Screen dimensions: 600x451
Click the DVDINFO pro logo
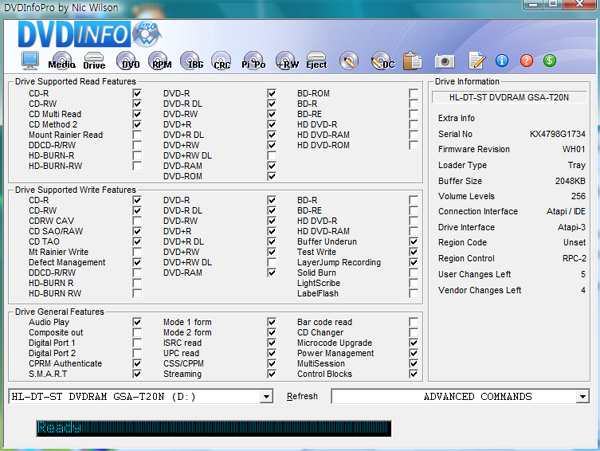click(x=90, y=34)
